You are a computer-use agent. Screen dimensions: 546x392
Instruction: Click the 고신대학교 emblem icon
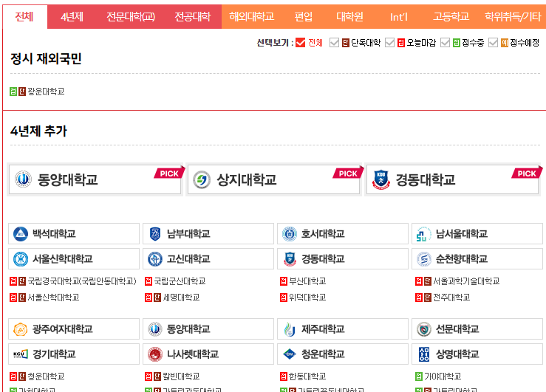click(x=155, y=259)
